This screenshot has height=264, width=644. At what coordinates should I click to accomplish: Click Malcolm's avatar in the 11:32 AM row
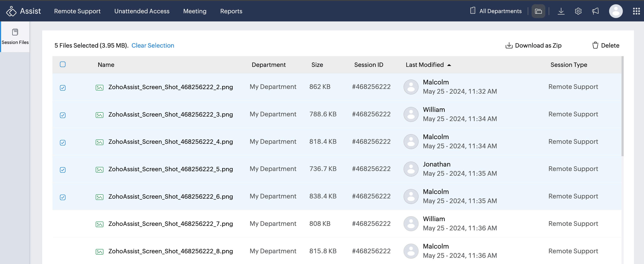pyautogui.click(x=411, y=87)
